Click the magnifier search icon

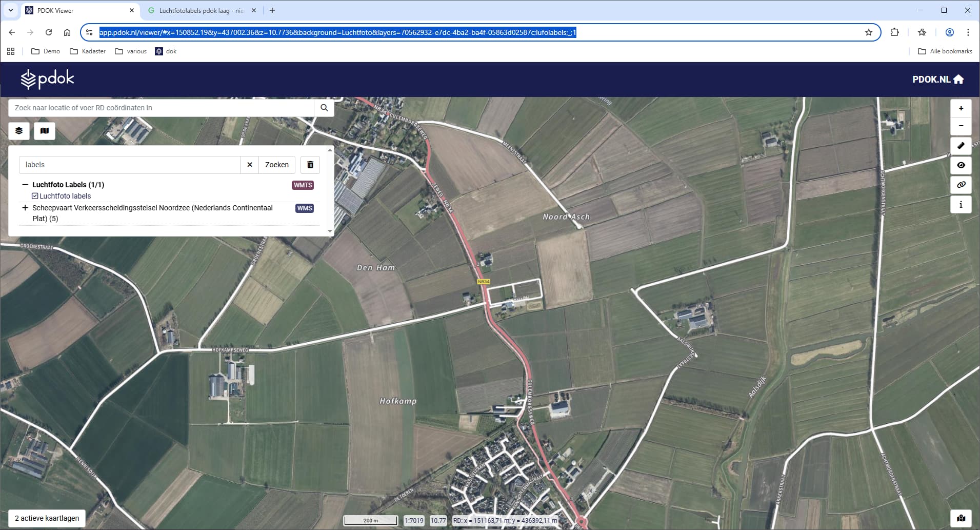pos(324,108)
